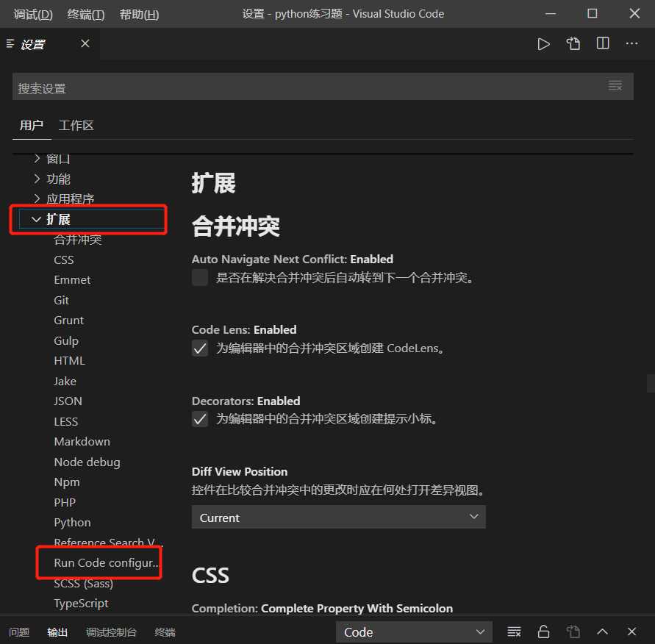This screenshot has width=655, height=644.
Task: Expand the 功能 tree section
Action: coord(37,179)
